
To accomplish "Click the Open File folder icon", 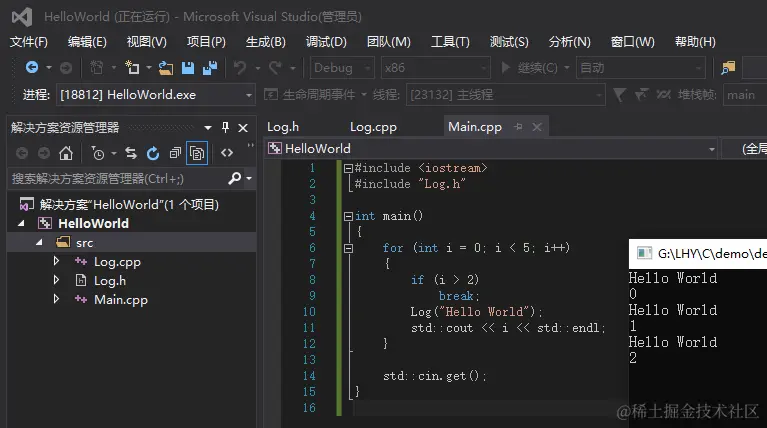I will (166, 68).
